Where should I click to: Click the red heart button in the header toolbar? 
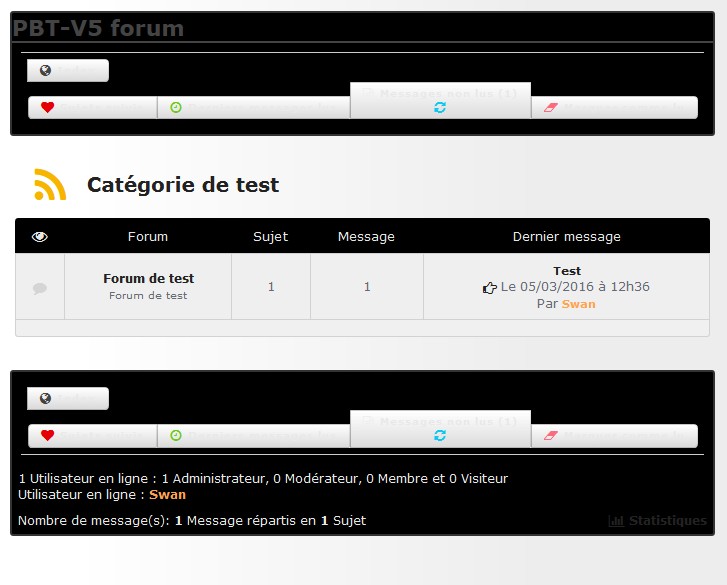point(92,107)
